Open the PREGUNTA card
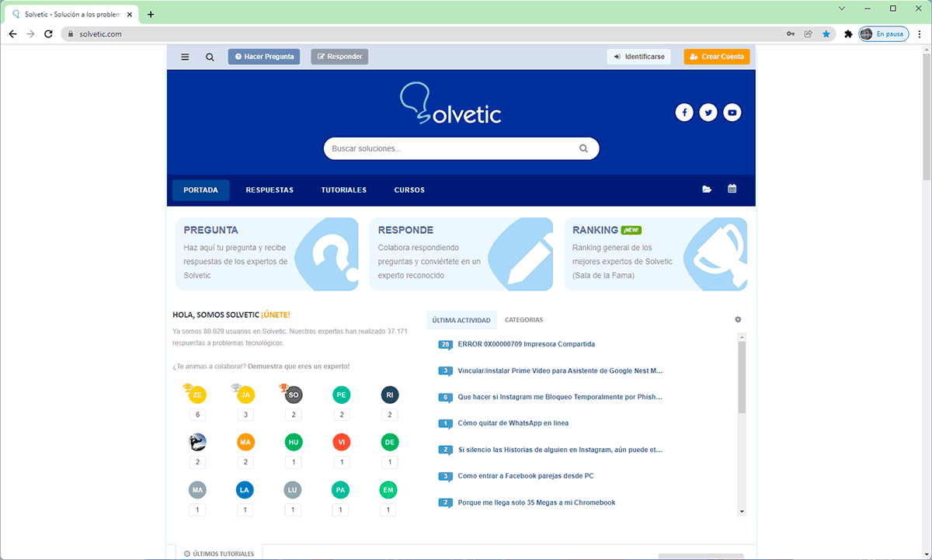This screenshot has width=932, height=560. pos(267,254)
